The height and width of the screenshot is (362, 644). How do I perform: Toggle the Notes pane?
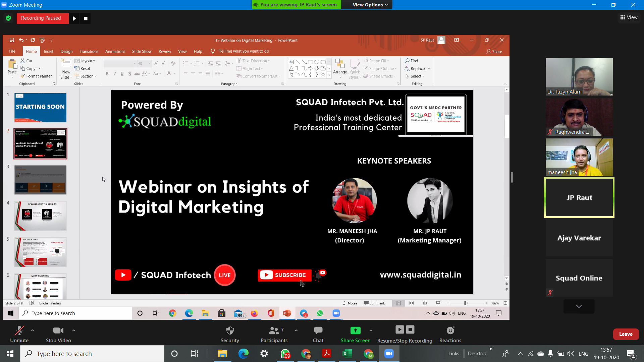pyautogui.click(x=350, y=303)
